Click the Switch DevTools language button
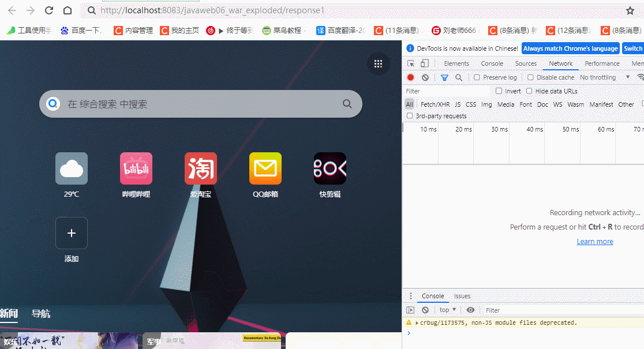Viewport: 644px width, 349px height. 633,48
